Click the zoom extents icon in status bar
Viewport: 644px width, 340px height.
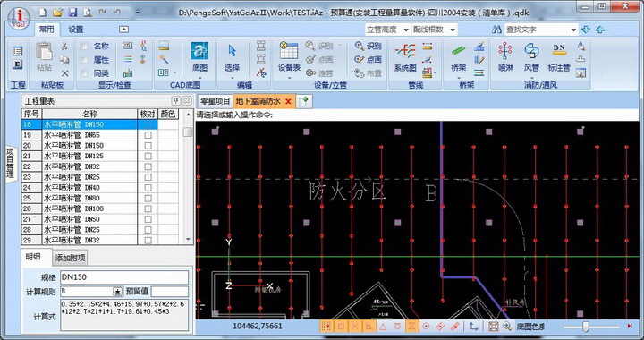[493, 327]
